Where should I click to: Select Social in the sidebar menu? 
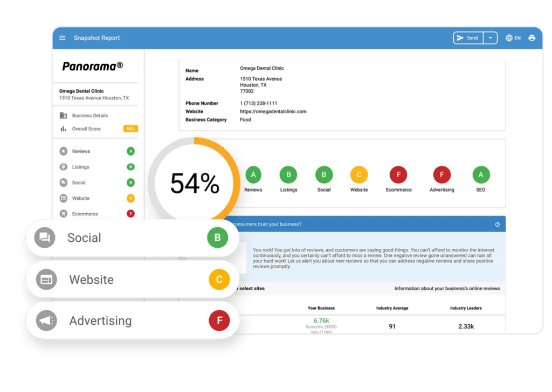(x=79, y=183)
